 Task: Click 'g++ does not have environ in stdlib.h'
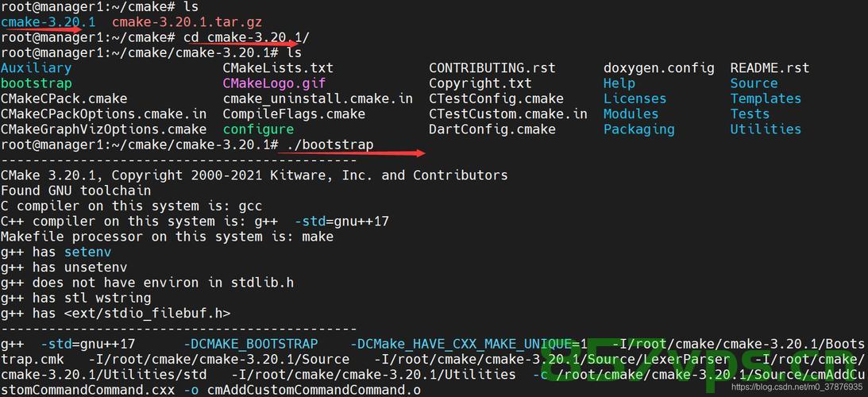tap(147, 283)
